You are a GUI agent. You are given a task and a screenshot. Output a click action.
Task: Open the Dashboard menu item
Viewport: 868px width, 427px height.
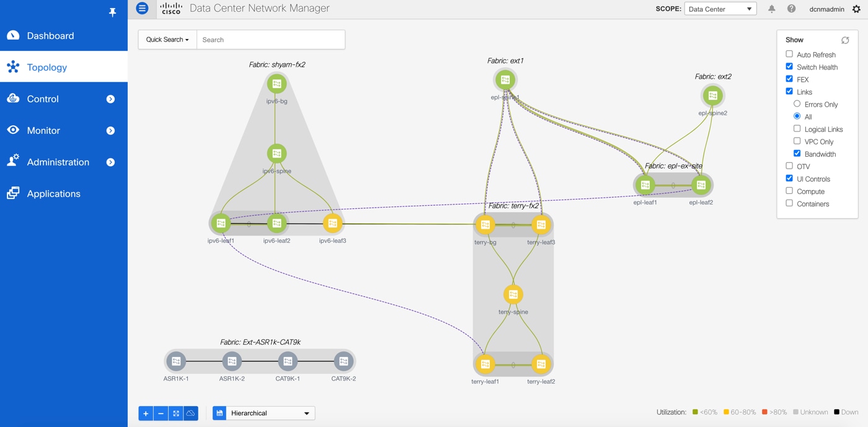click(64, 36)
